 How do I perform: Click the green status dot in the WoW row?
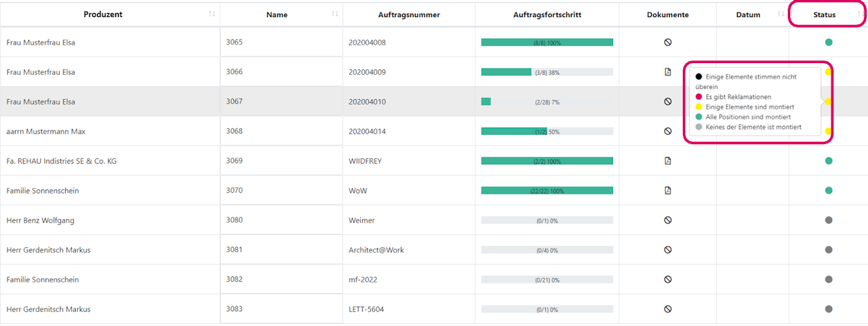coord(828,191)
